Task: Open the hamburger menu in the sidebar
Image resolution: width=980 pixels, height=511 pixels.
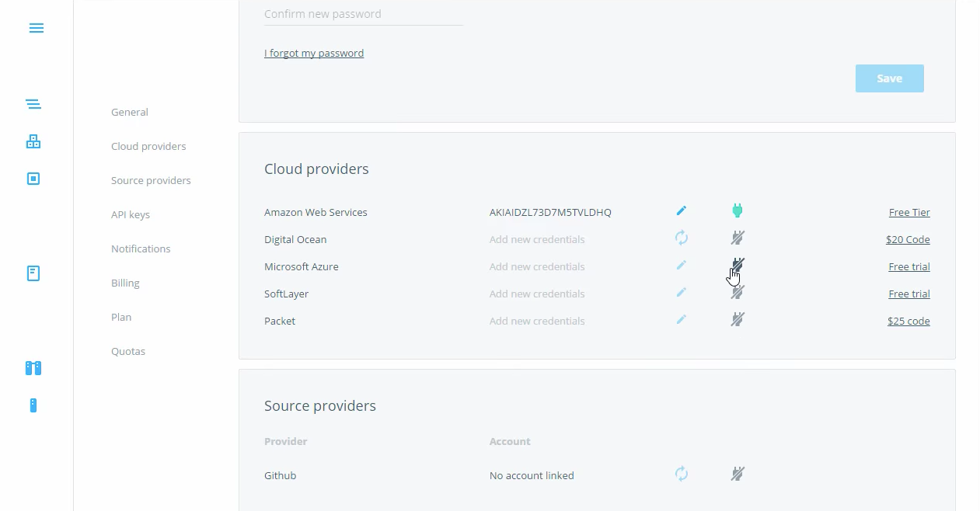Action: (x=36, y=28)
